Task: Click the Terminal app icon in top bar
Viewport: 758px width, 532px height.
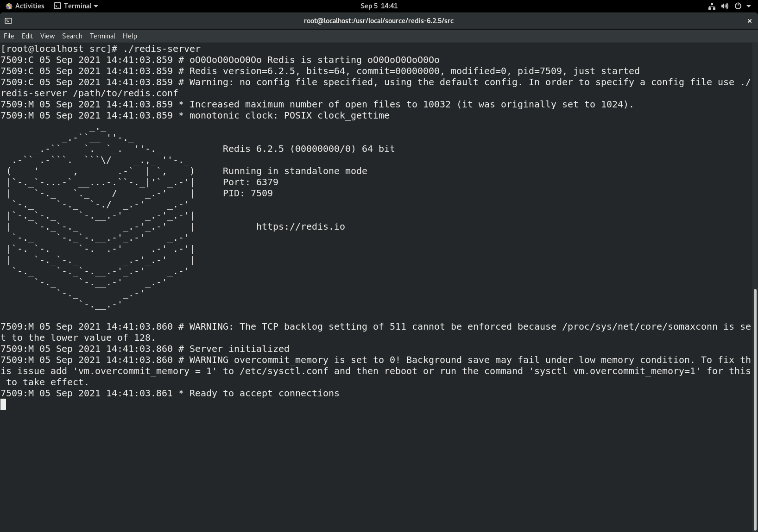Action: coord(57,6)
